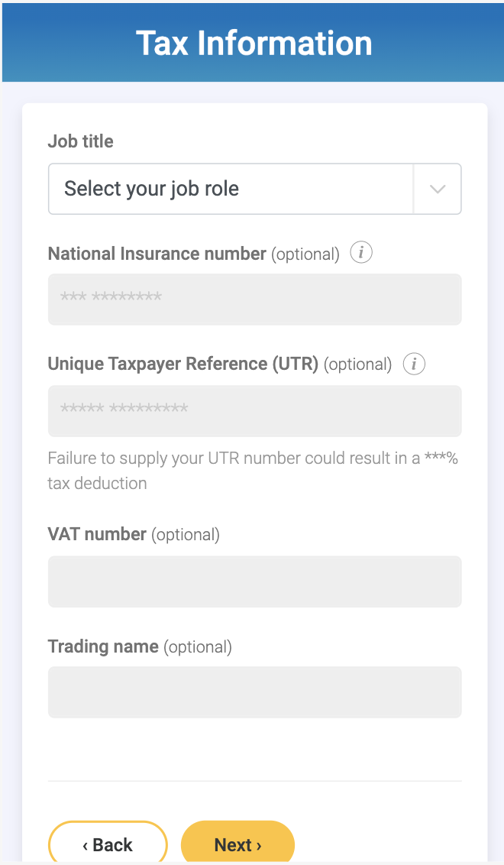Click the info icon beside Unique Taxpayer Reference
Image resolution: width=504 pixels, height=865 pixels.
[414, 364]
